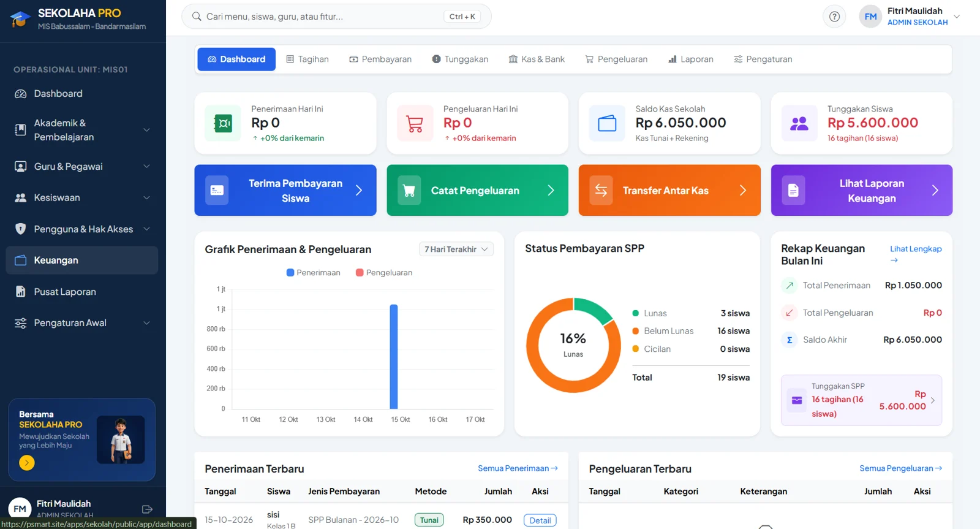Click the Total Penerimaan green arrow icon
980x529 pixels.
[x=790, y=286]
